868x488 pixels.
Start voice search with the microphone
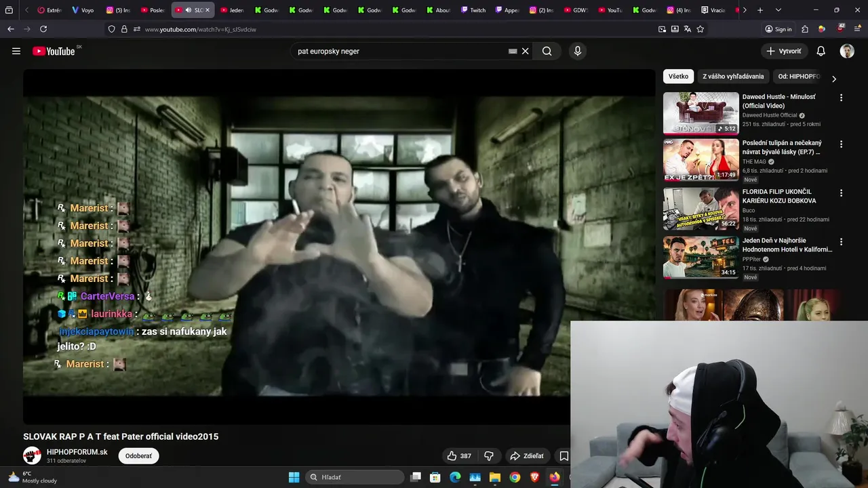(x=577, y=51)
